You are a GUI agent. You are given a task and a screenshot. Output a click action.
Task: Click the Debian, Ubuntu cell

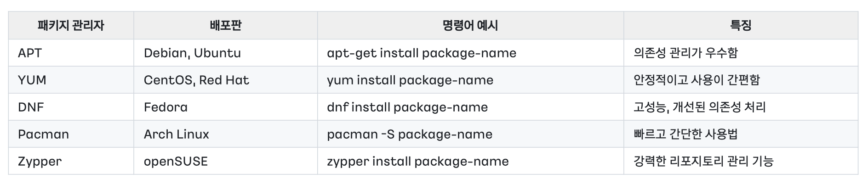(x=192, y=53)
